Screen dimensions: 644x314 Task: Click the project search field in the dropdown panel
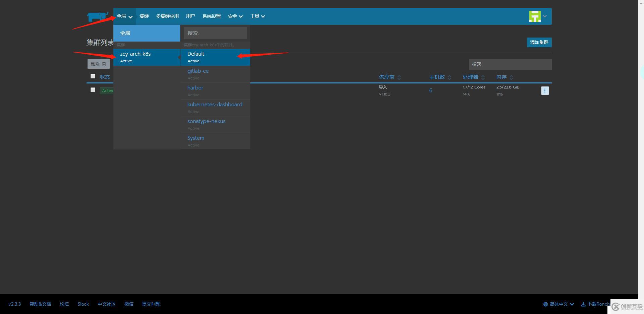(x=215, y=33)
